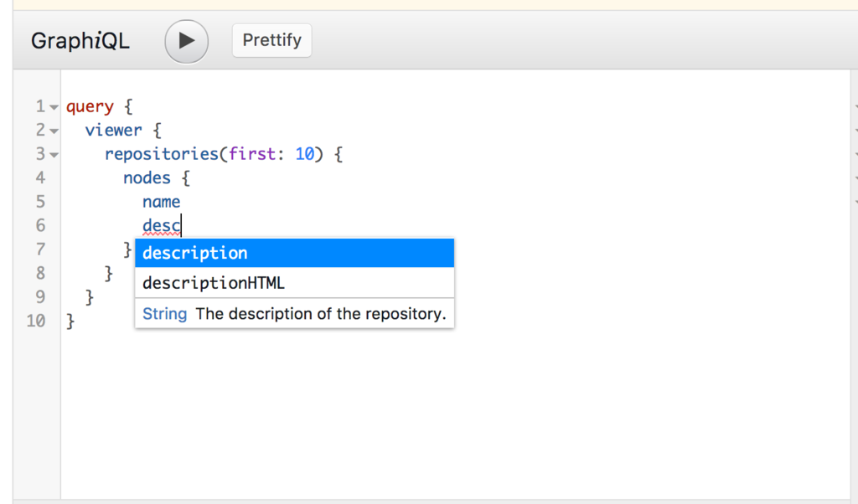Viewport: 858px width, 504px height.
Task: Open the String type link in the hint
Action: [164, 314]
